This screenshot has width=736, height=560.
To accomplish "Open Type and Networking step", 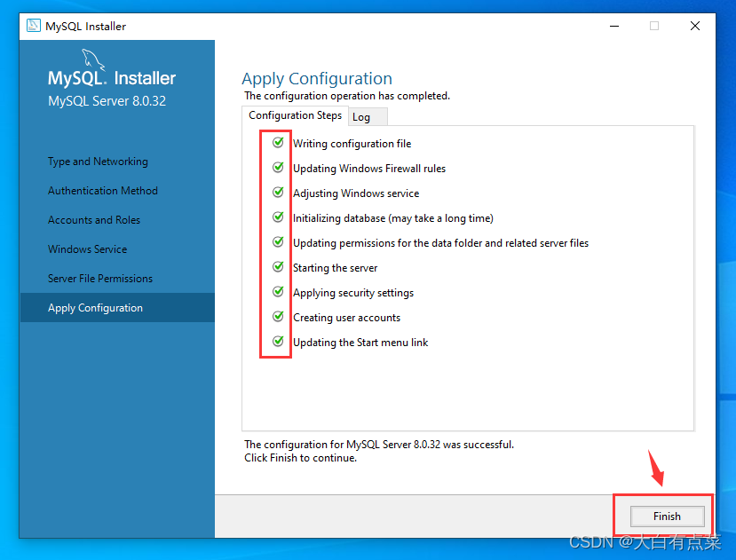I will click(x=98, y=162).
